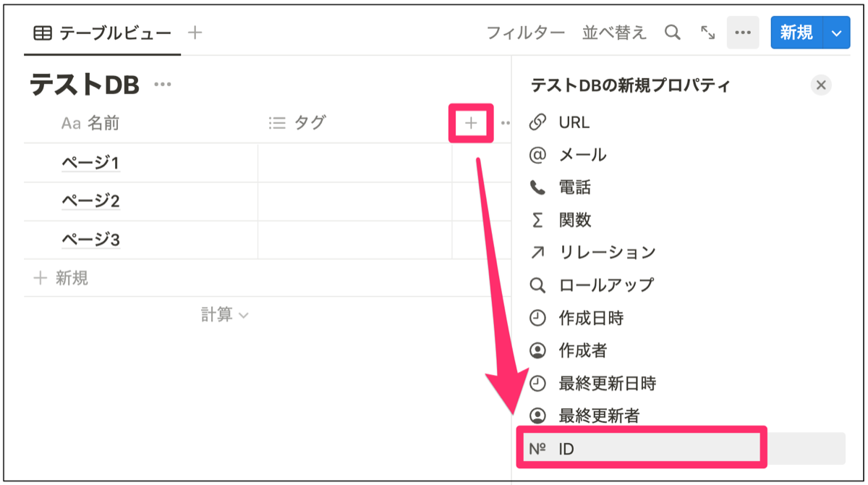The height and width of the screenshot is (485, 868).
Task: Close the new property panel with the × button
Action: point(821,85)
